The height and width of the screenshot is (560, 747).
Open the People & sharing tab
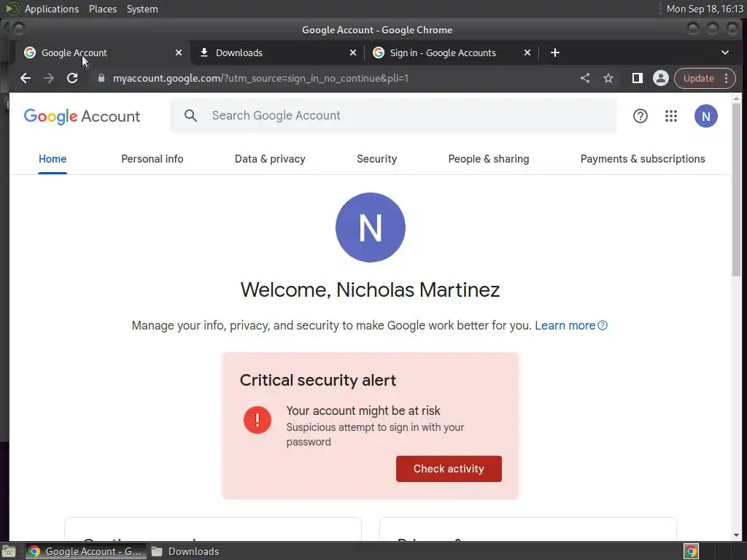(x=489, y=159)
